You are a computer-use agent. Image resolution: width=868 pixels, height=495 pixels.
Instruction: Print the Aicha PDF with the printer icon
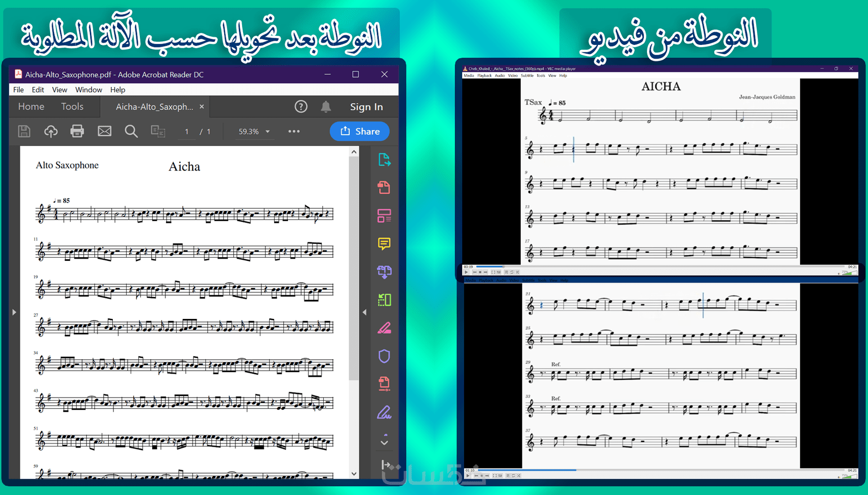[77, 131]
